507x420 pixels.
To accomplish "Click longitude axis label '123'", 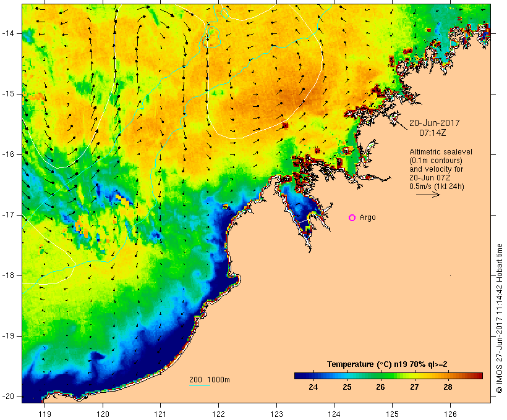I will [x=277, y=414].
